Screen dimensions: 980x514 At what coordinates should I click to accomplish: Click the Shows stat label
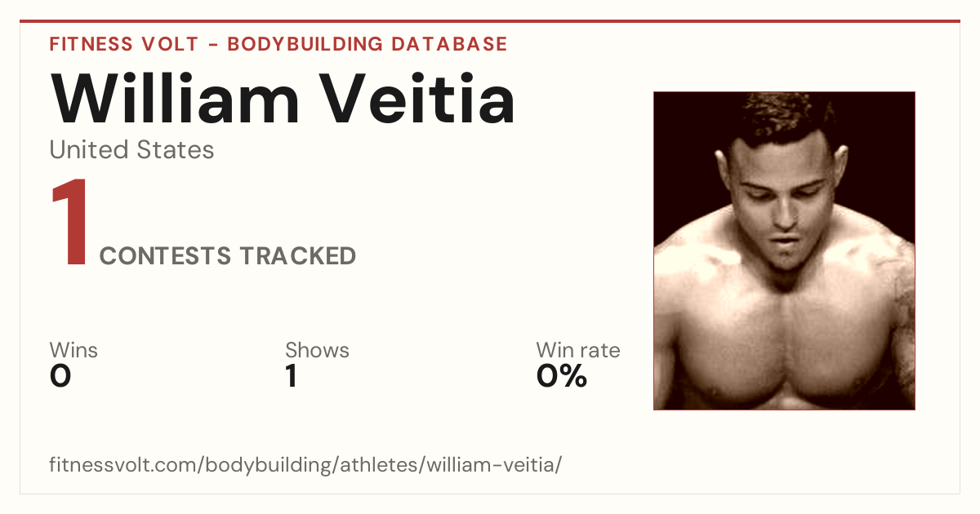point(317,350)
